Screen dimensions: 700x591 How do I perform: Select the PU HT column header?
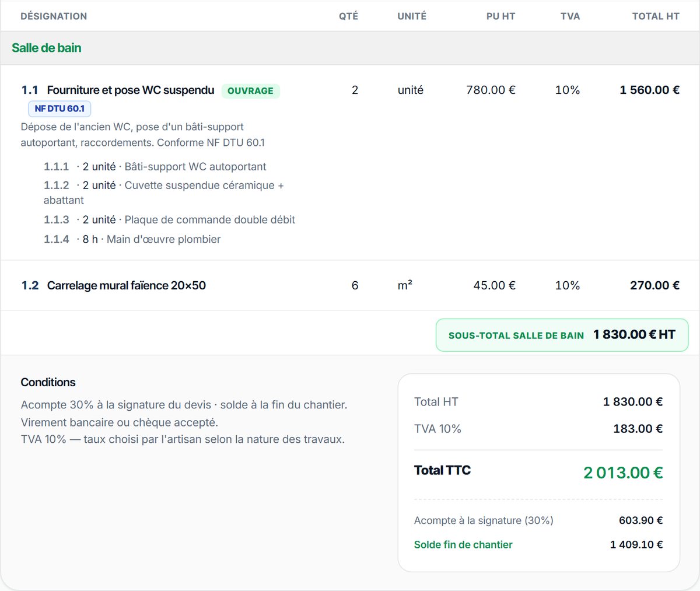[x=501, y=16]
